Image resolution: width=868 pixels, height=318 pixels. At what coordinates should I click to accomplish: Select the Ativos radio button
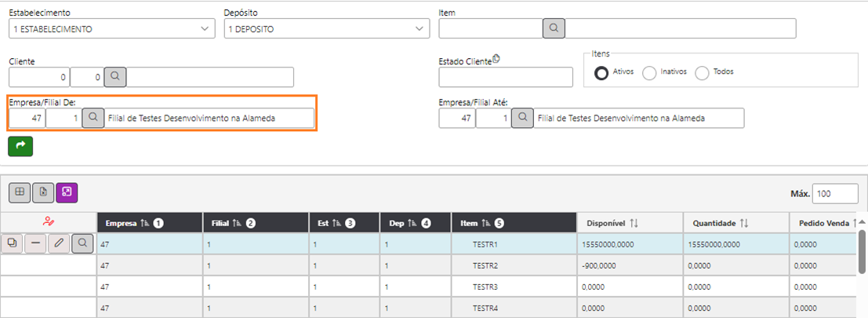601,72
